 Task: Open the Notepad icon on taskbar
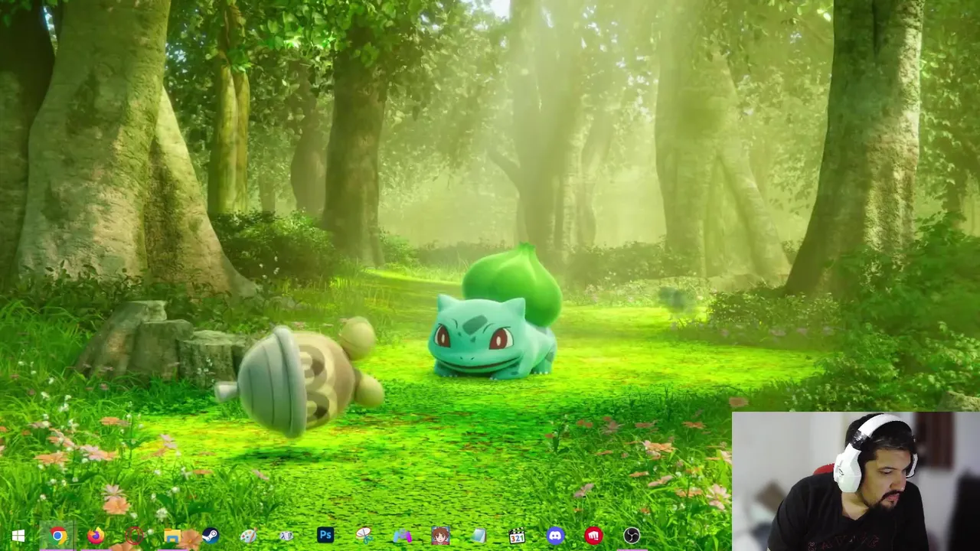(479, 536)
